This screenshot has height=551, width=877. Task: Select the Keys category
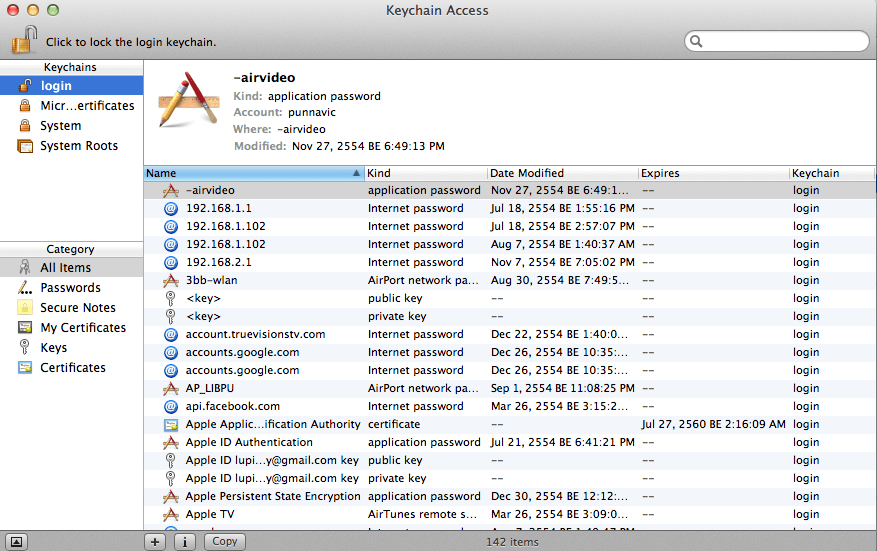[x=53, y=348]
